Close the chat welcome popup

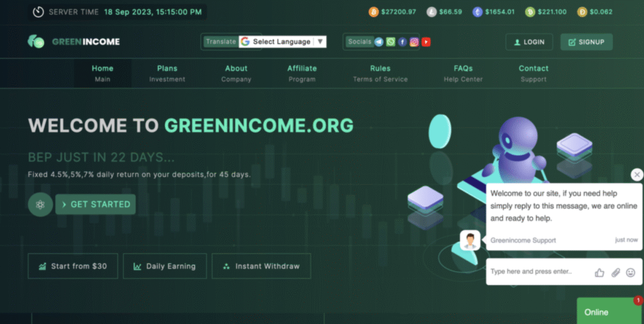637,174
